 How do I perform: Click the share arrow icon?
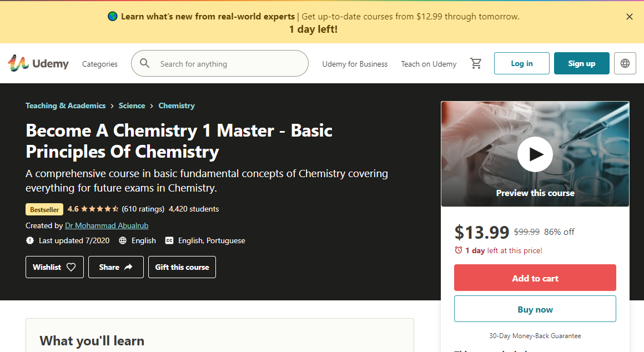pos(128,267)
